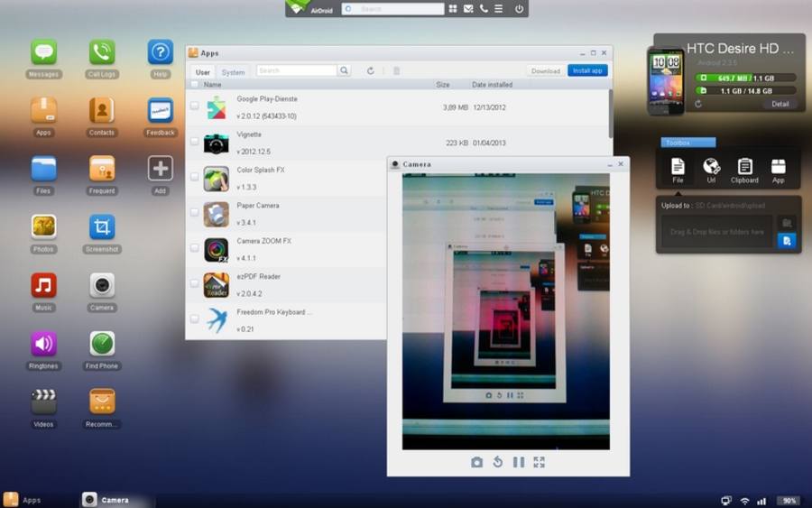Pause the camera live stream
The width and height of the screenshot is (812, 508).
coord(519,462)
